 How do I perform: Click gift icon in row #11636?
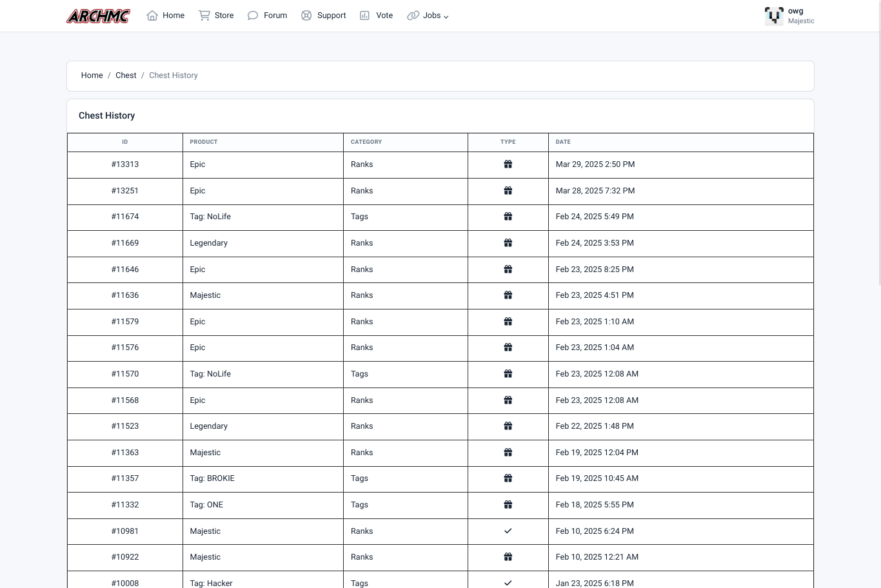point(508,295)
